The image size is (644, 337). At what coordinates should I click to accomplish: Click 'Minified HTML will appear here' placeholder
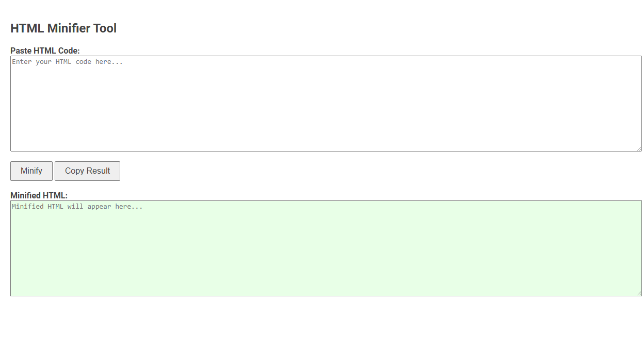click(x=76, y=206)
